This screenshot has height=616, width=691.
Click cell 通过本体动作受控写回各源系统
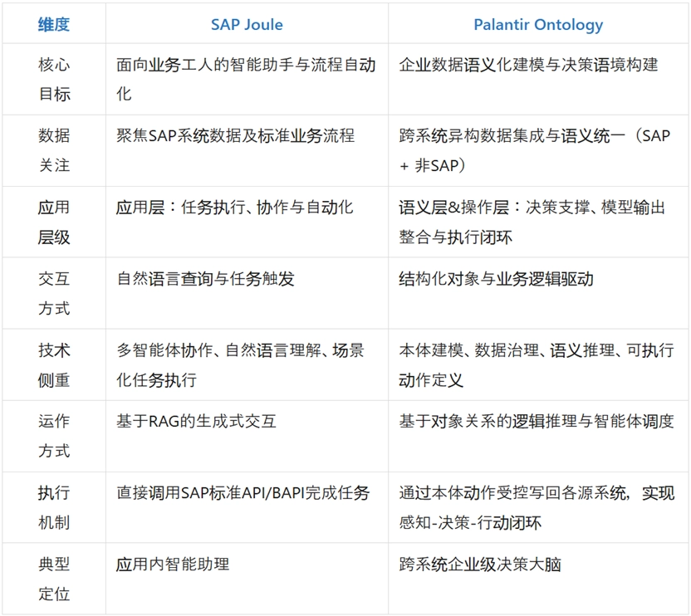[537, 507]
